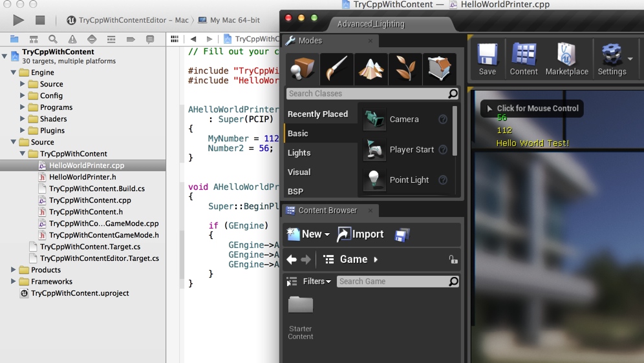Image resolution: width=644 pixels, height=363 pixels.
Task: Select Landscape mode mountain icon
Action: [x=371, y=68]
